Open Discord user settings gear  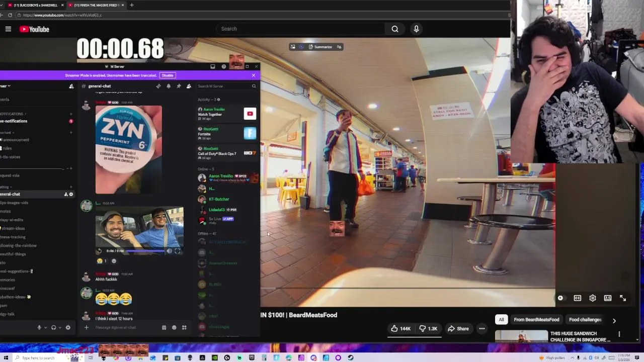68,327
